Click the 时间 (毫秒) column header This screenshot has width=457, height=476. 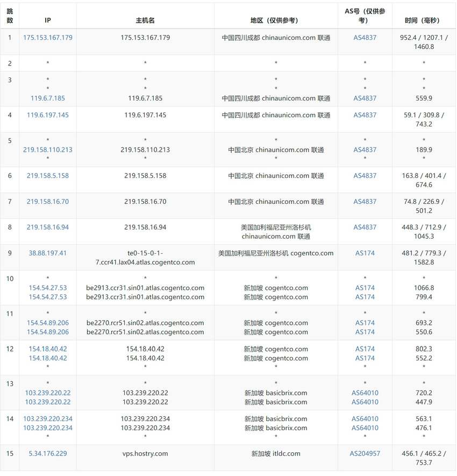pyautogui.click(x=424, y=20)
